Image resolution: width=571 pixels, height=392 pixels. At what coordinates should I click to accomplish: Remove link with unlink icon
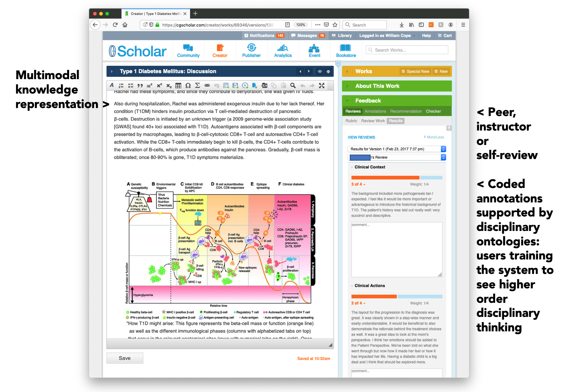point(216,86)
